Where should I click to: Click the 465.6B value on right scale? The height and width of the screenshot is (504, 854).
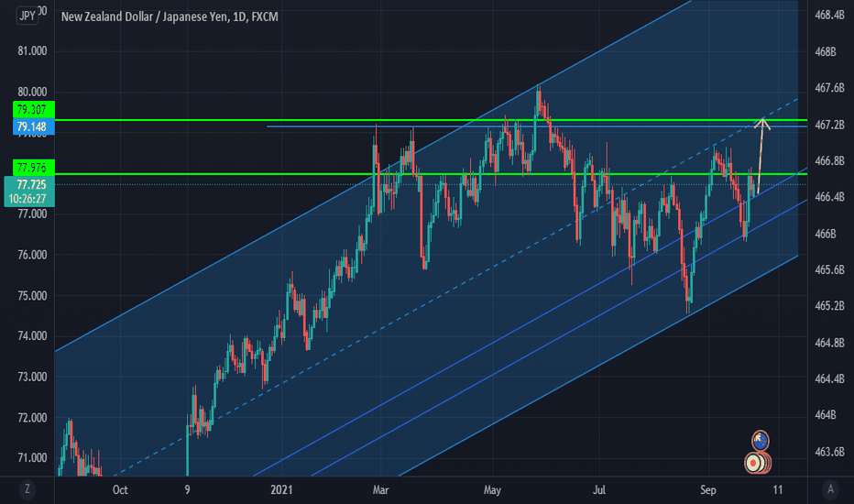829,269
